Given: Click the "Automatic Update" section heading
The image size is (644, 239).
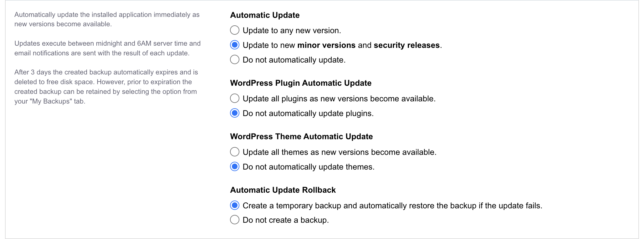Looking at the screenshot, I should 265,15.
